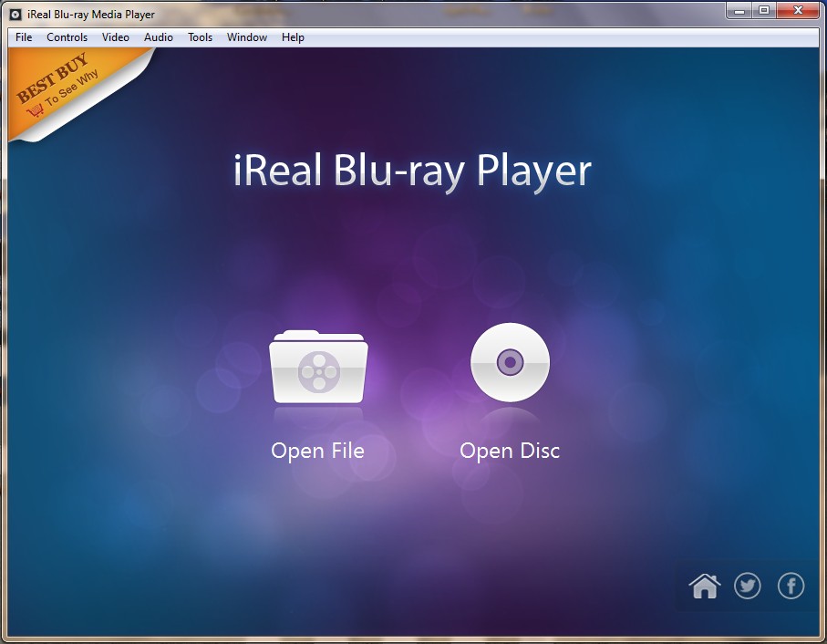Click the Open Disc text label
Screen dimensions: 827x644
pyautogui.click(x=510, y=451)
